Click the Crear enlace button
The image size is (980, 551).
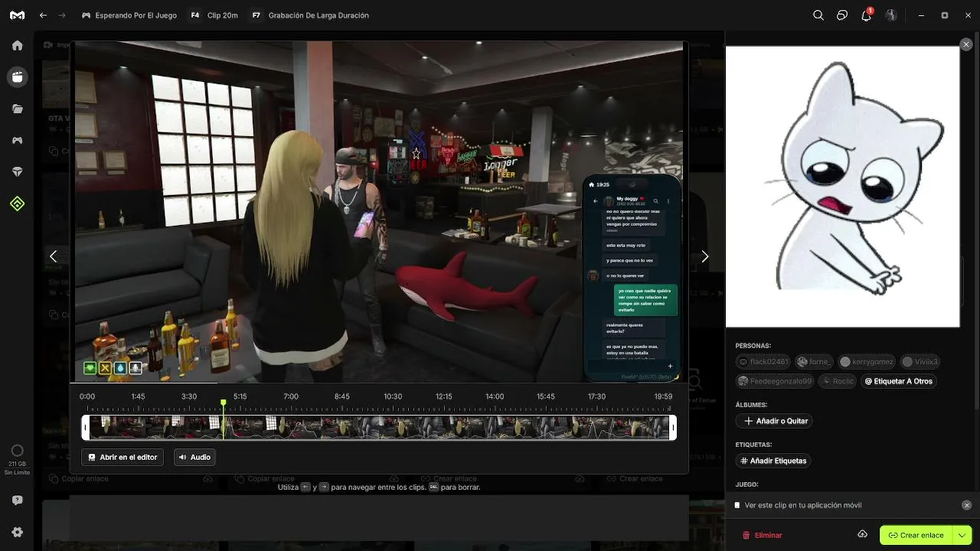(916, 535)
